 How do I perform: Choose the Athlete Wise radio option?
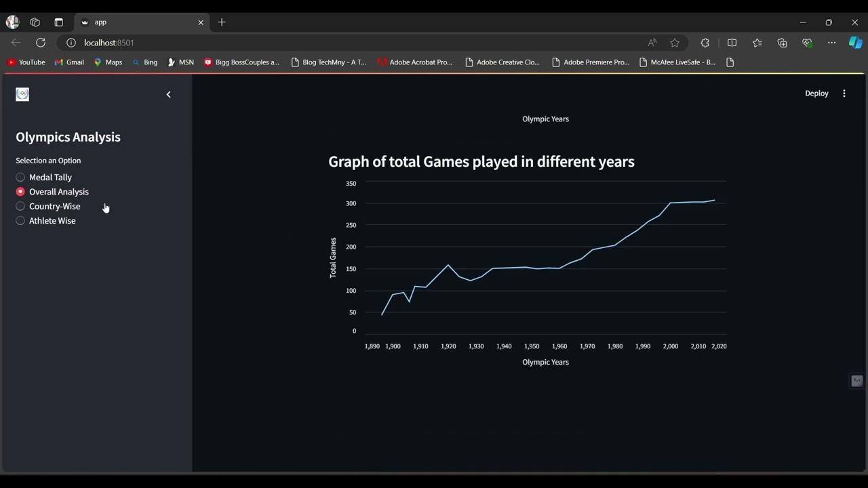(x=46, y=221)
